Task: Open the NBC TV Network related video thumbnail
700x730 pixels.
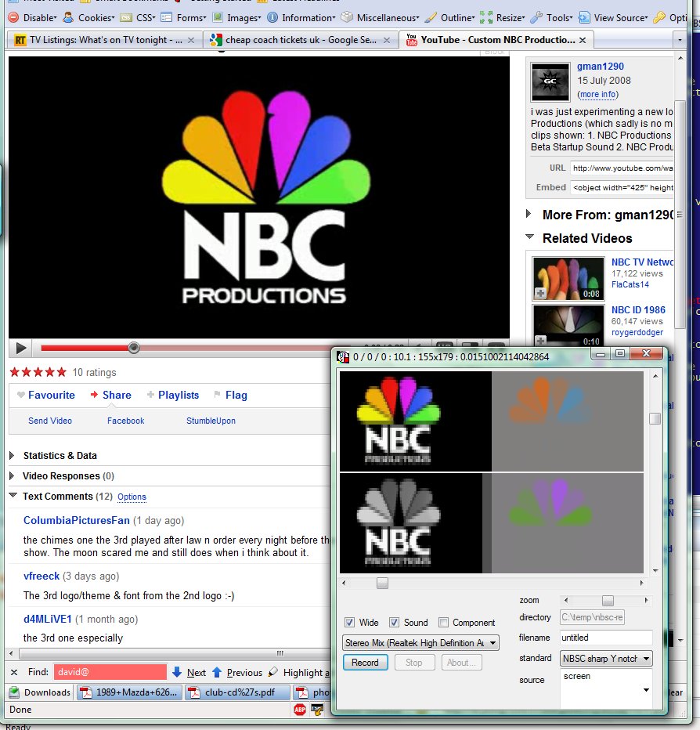Action: point(568,278)
